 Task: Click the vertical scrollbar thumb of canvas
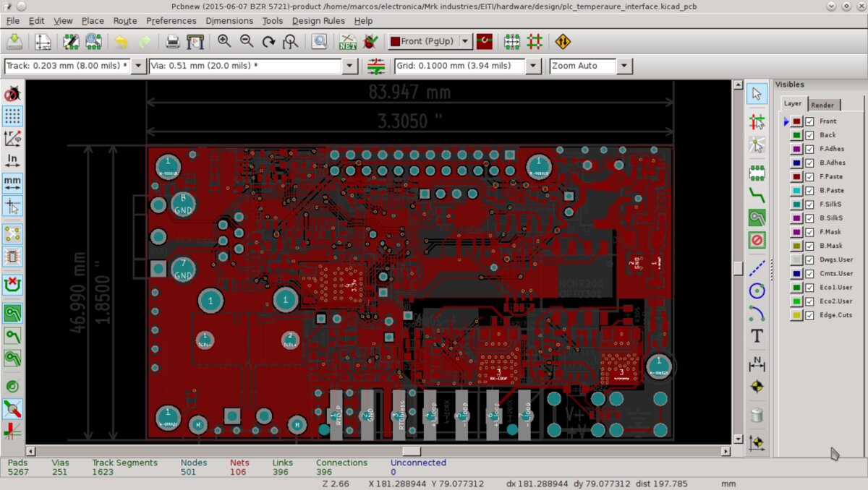pyautogui.click(x=738, y=268)
